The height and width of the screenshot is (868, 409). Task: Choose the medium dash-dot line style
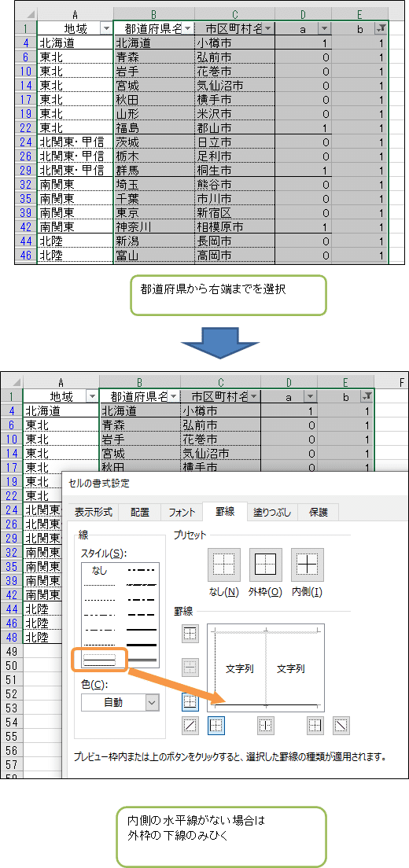tap(141, 600)
